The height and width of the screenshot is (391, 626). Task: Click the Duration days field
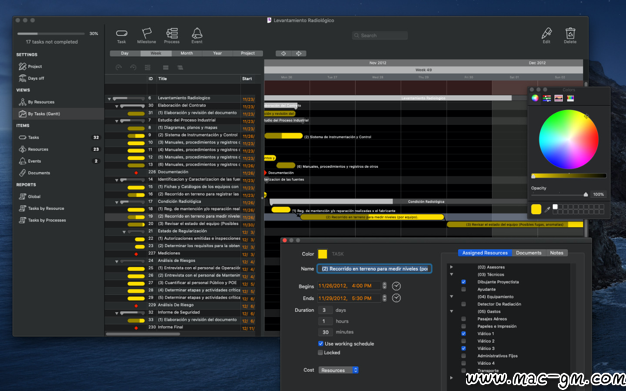pyautogui.click(x=325, y=310)
